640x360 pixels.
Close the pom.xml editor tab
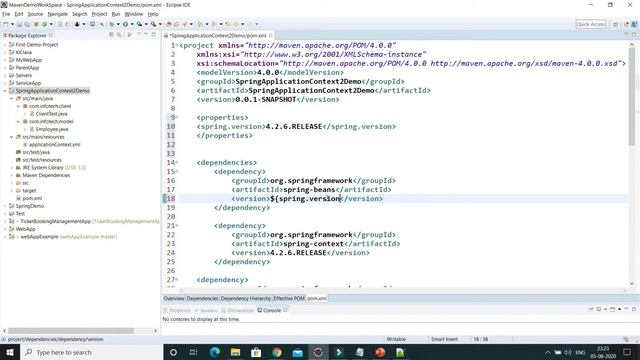point(271,36)
